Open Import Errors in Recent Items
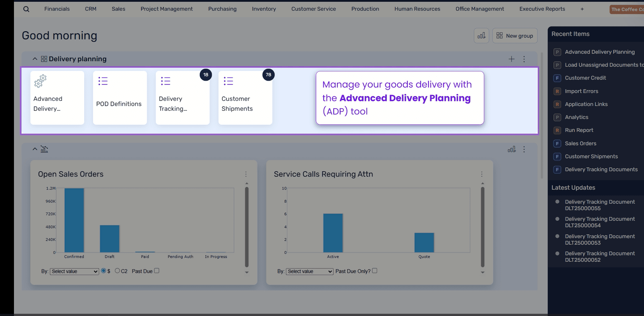This screenshot has height=316, width=644. (x=581, y=91)
